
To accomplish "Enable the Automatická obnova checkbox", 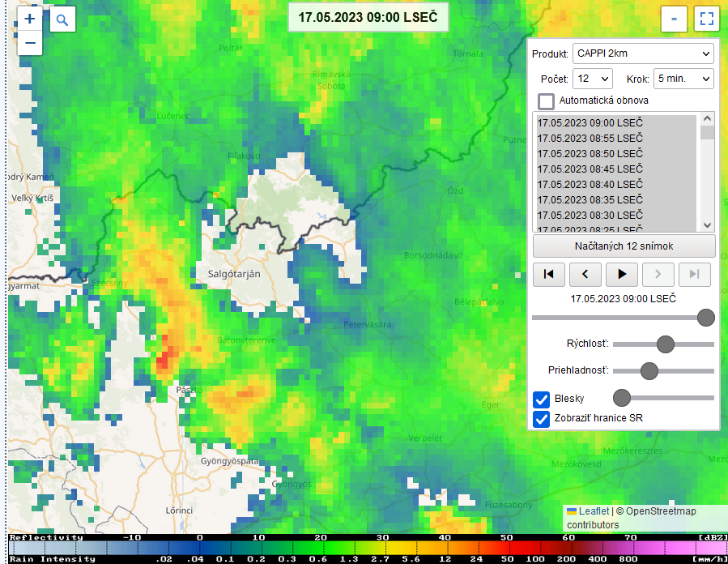I will click(x=547, y=100).
